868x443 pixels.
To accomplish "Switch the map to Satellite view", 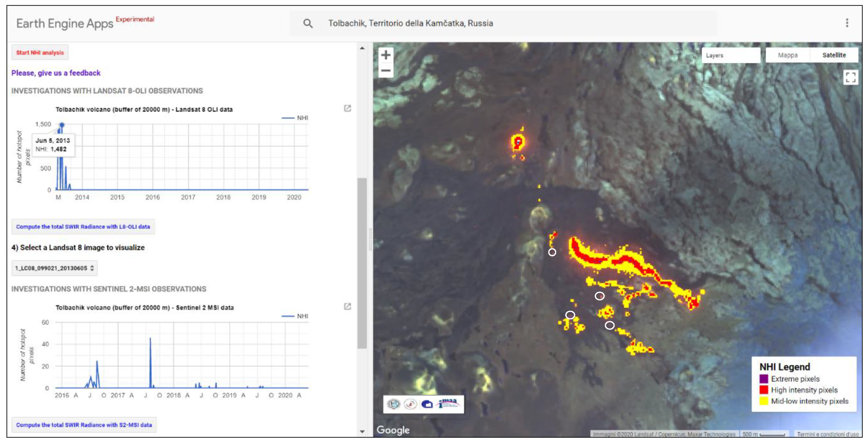I will pos(834,55).
